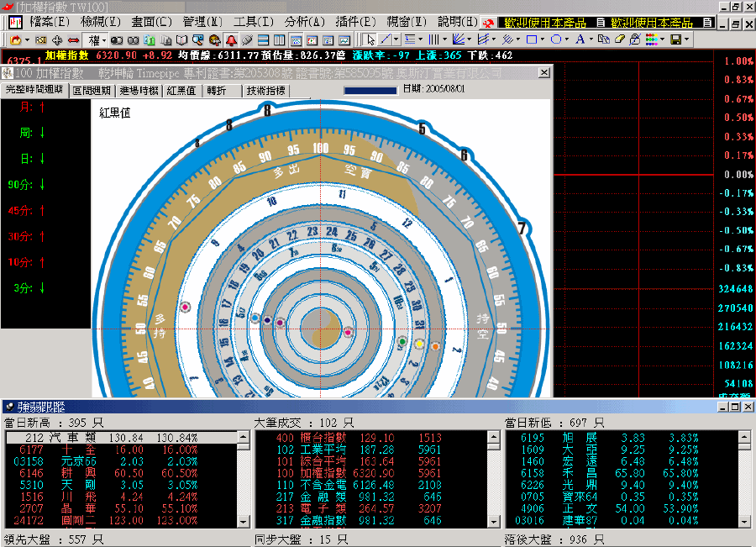This screenshot has height=547, width=756.
Task: Click the red horizontal double-arrow icon
Action: [74, 39]
